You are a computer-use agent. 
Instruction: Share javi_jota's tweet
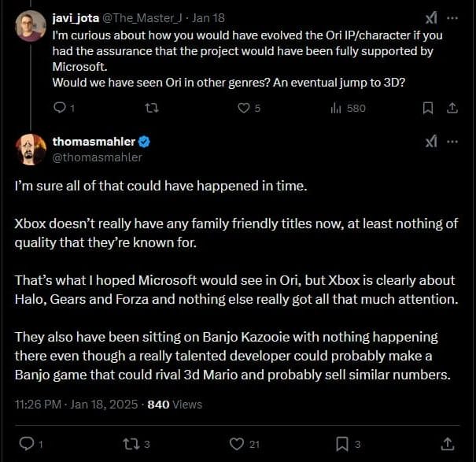click(x=452, y=107)
